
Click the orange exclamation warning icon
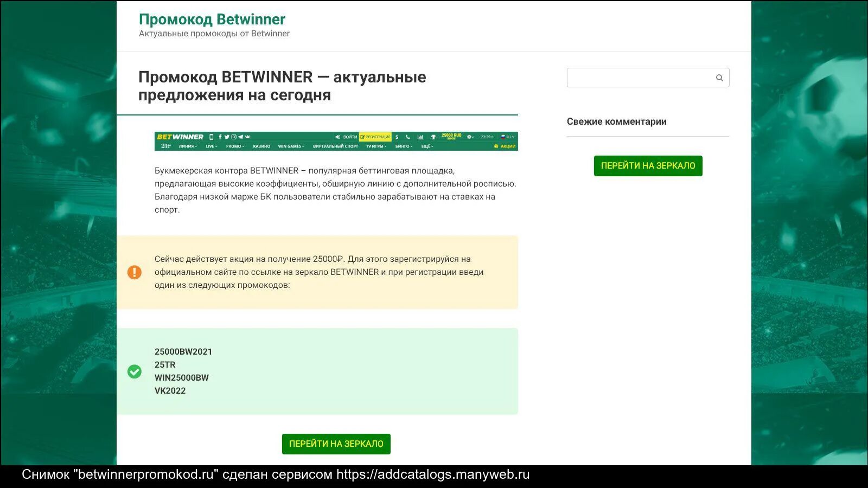click(x=135, y=272)
